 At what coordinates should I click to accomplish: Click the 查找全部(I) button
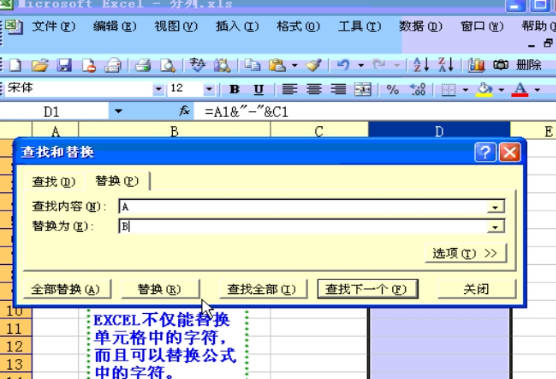[x=262, y=289]
